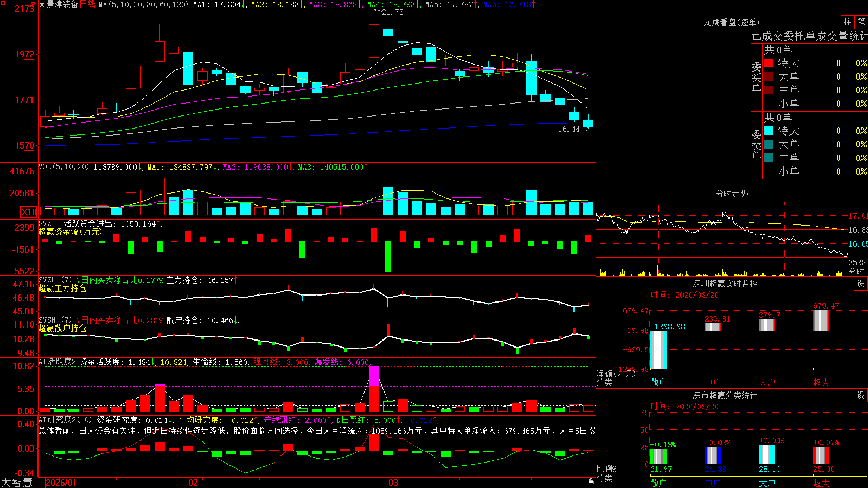Select the 日线 period label
The image size is (868, 488).
coord(87,4)
